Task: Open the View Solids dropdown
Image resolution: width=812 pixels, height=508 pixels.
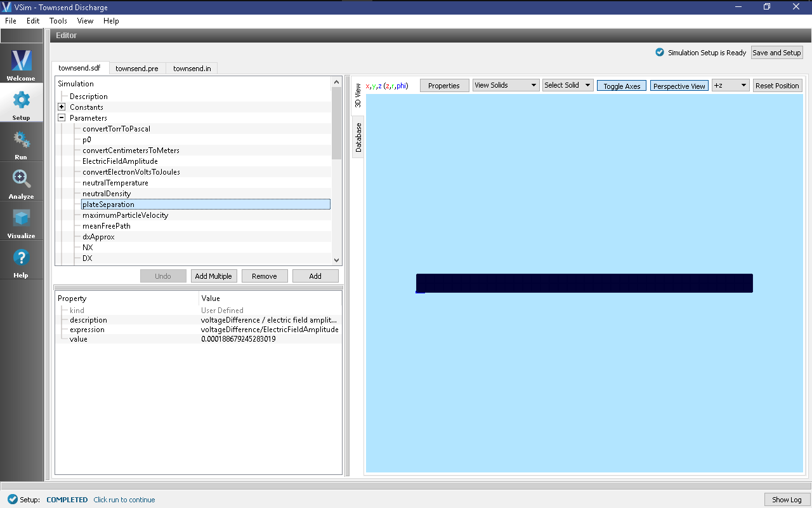Action: coord(506,85)
